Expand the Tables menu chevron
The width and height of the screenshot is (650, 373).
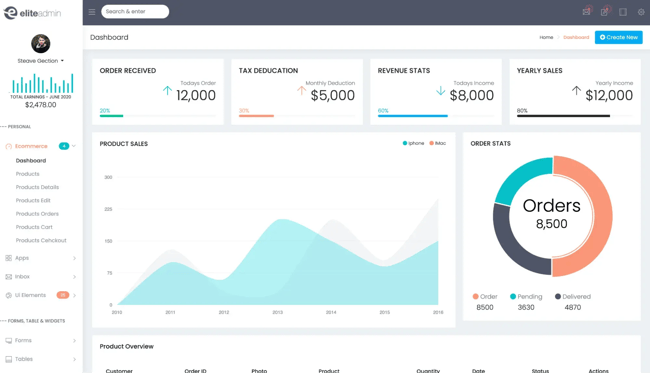[x=75, y=359]
